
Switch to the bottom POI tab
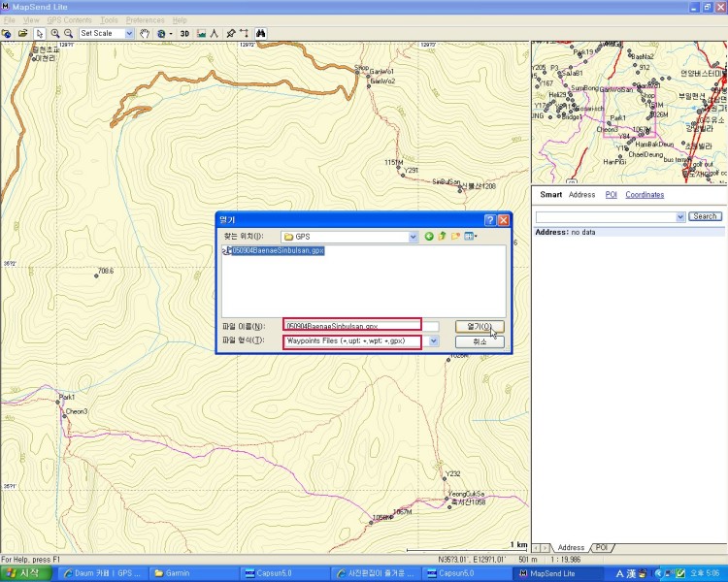pyautogui.click(x=602, y=548)
